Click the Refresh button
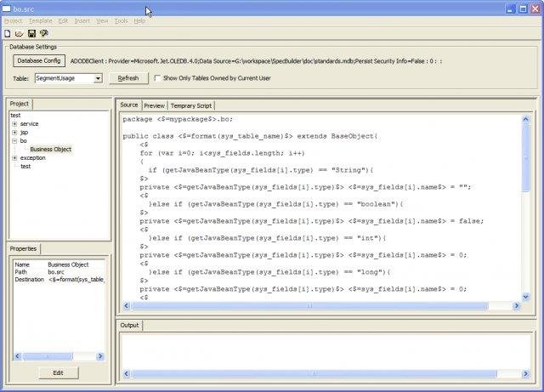The image size is (544, 392). click(128, 78)
